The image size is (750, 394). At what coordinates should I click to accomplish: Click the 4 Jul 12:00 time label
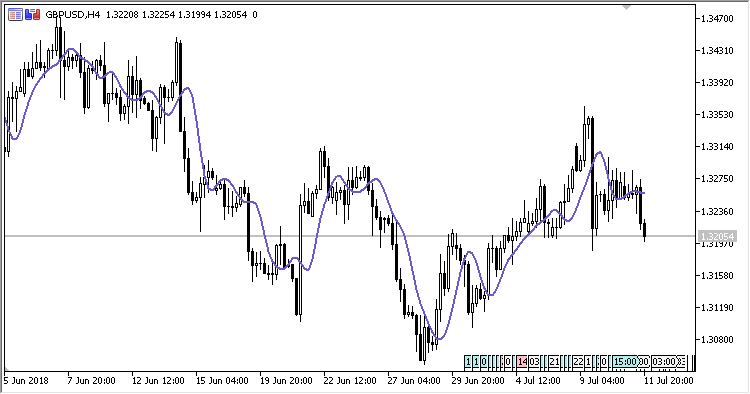click(x=538, y=381)
